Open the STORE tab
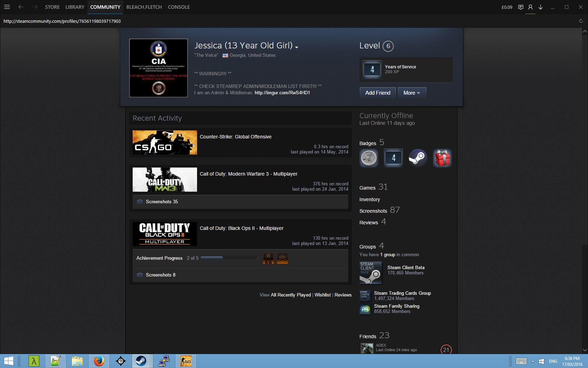Image resolution: width=588 pixels, height=368 pixels. point(52,7)
